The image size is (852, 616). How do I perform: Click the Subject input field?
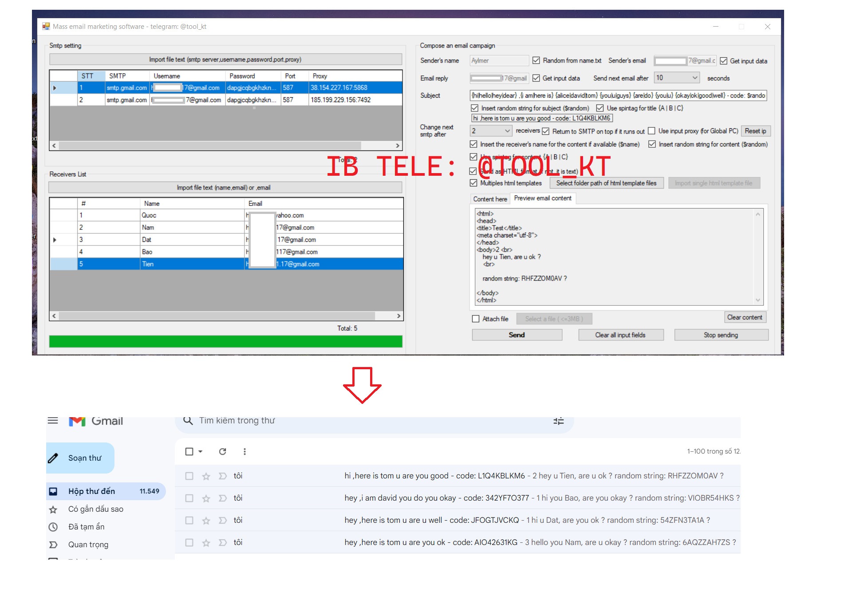tap(618, 95)
